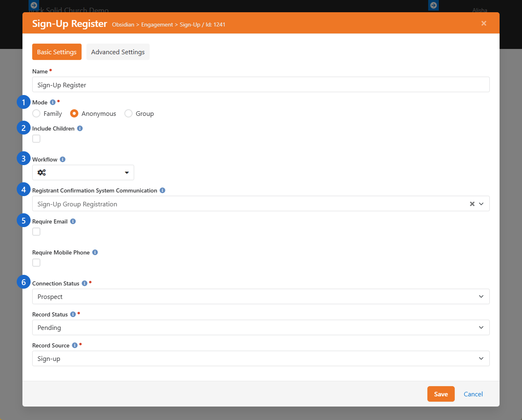The width and height of the screenshot is (522, 420).
Task: Click the Require Email info icon
Action: (x=73, y=221)
